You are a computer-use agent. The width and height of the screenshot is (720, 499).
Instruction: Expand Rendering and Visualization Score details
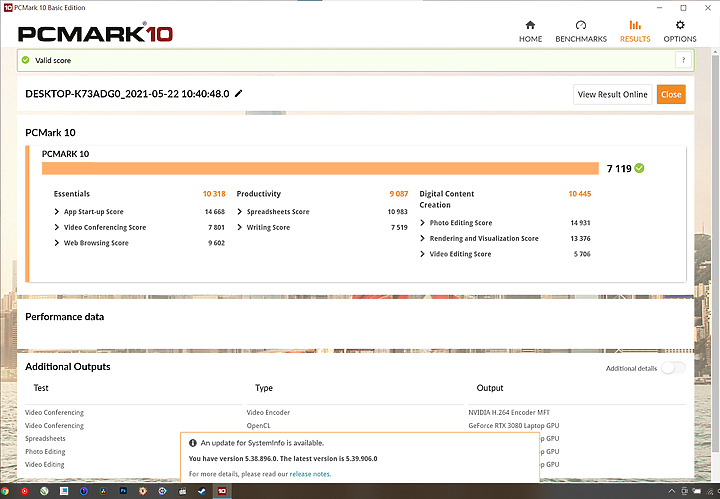point(422,238)
